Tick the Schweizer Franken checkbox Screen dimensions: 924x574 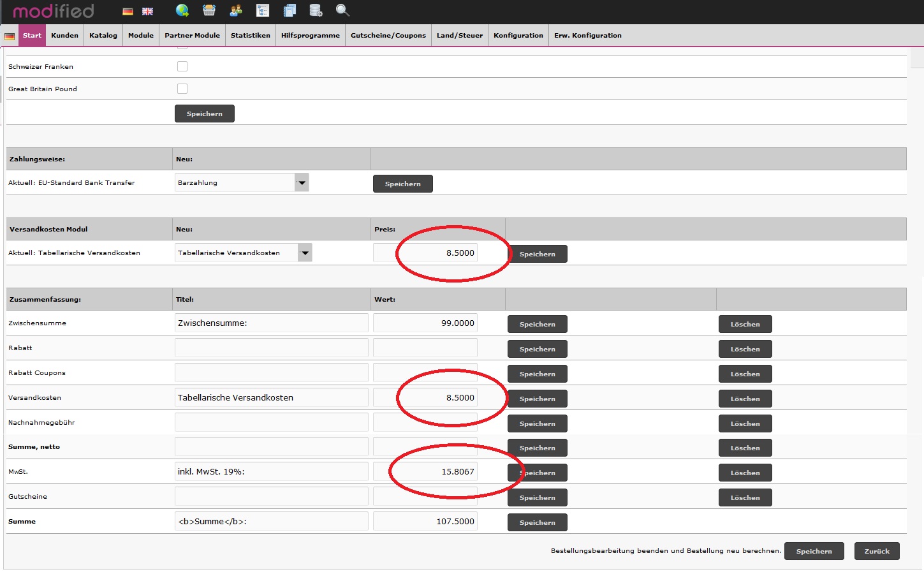[182, 66]
